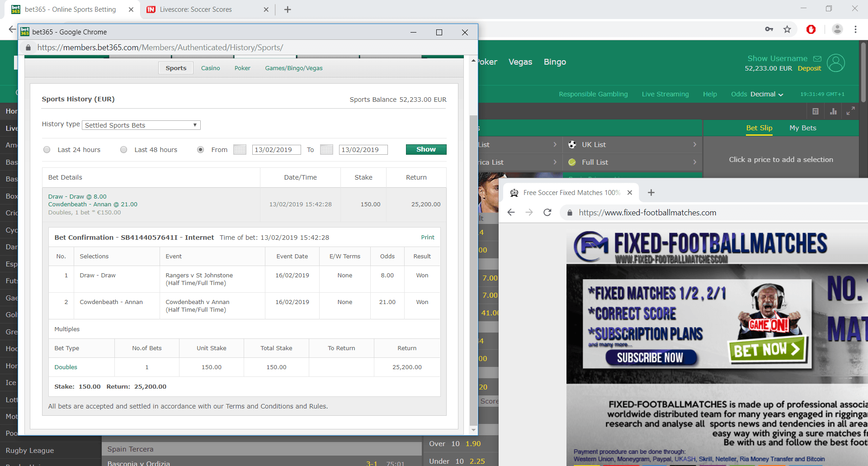Select the From date range radio button
The image size is (868, 466).
pyautogui.click(x=200, y=150)
